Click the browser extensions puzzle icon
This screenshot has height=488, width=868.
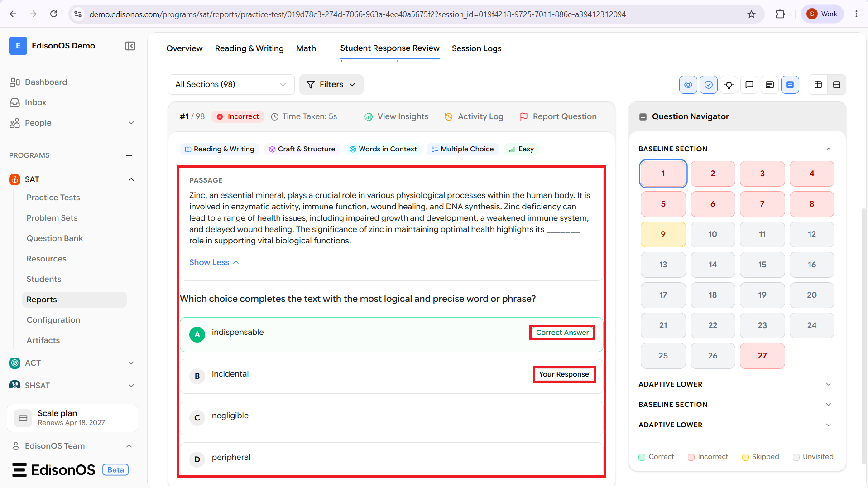click(x=780, y=14)
